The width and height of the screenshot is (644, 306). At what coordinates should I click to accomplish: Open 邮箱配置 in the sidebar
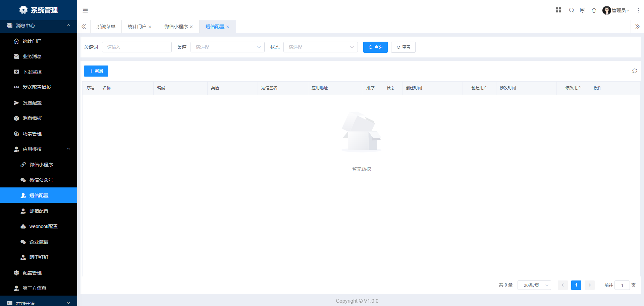(39, 211)
